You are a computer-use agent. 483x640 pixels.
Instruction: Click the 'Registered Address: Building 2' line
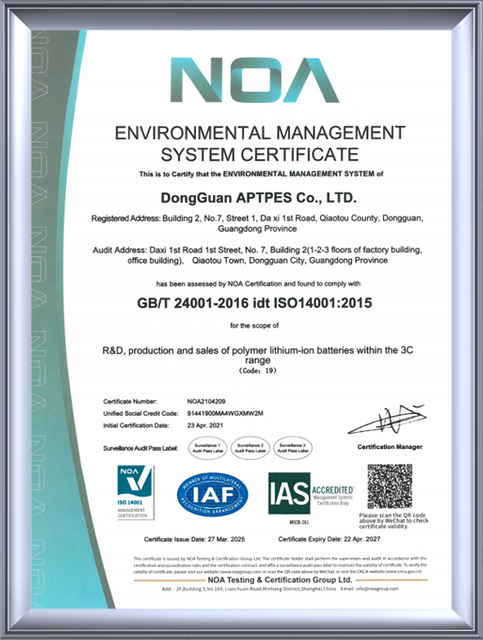click(x=257, y=218)
